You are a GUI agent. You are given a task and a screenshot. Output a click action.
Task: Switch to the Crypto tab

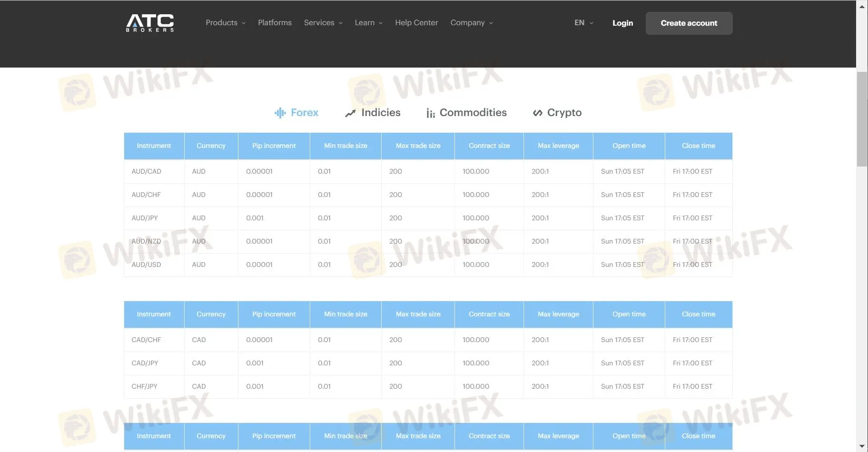tap(564, 113)
